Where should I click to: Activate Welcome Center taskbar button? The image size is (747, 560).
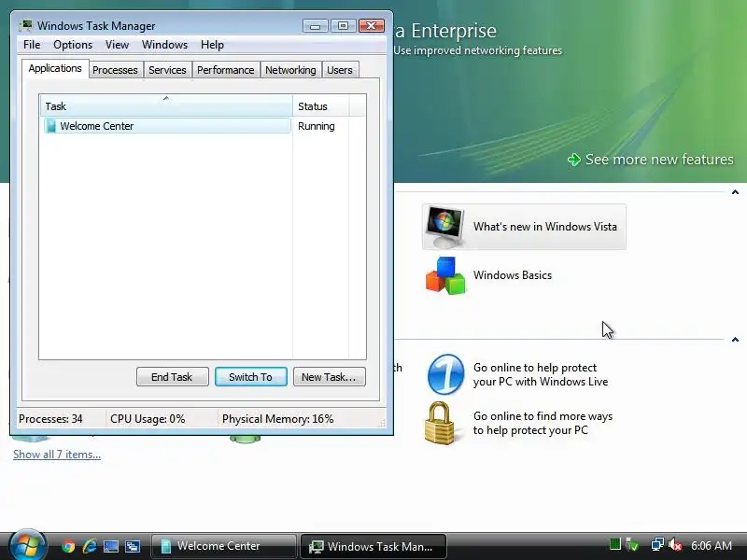223,546
